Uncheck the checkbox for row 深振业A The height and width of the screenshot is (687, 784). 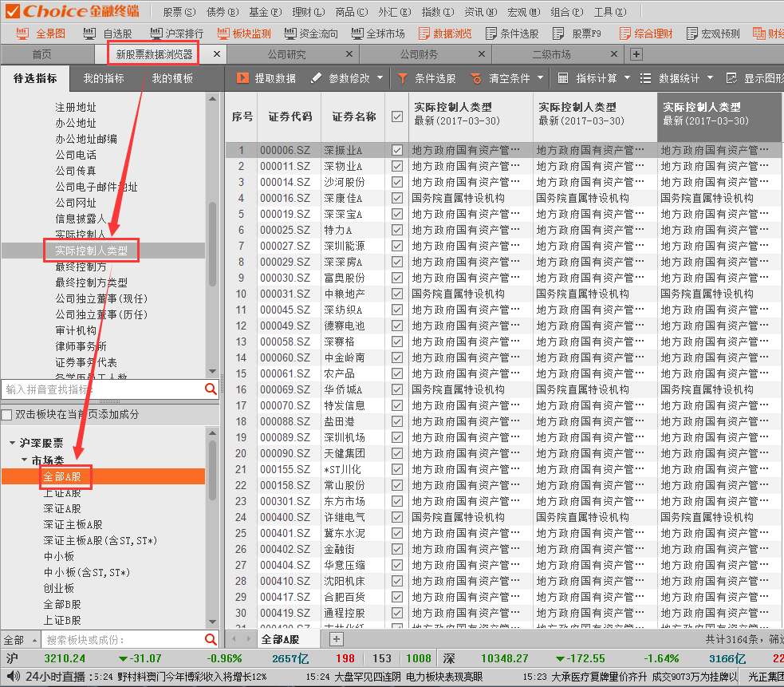point(397,150)
